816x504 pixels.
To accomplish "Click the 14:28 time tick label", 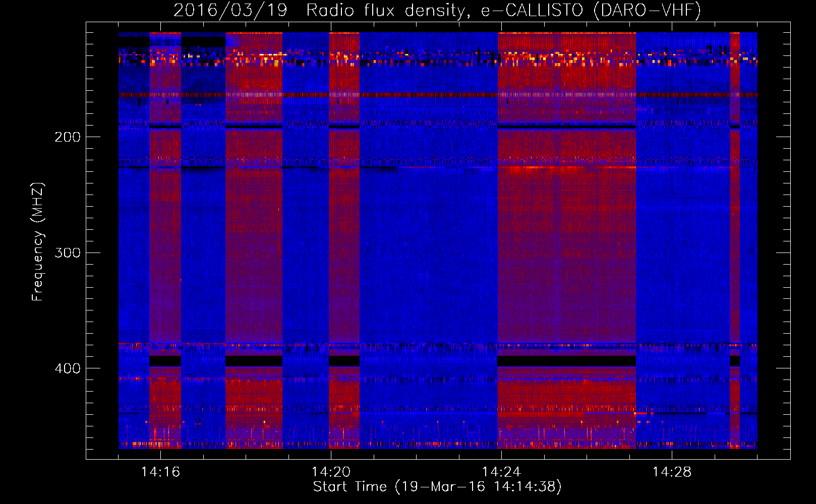I will pos(672,472).
